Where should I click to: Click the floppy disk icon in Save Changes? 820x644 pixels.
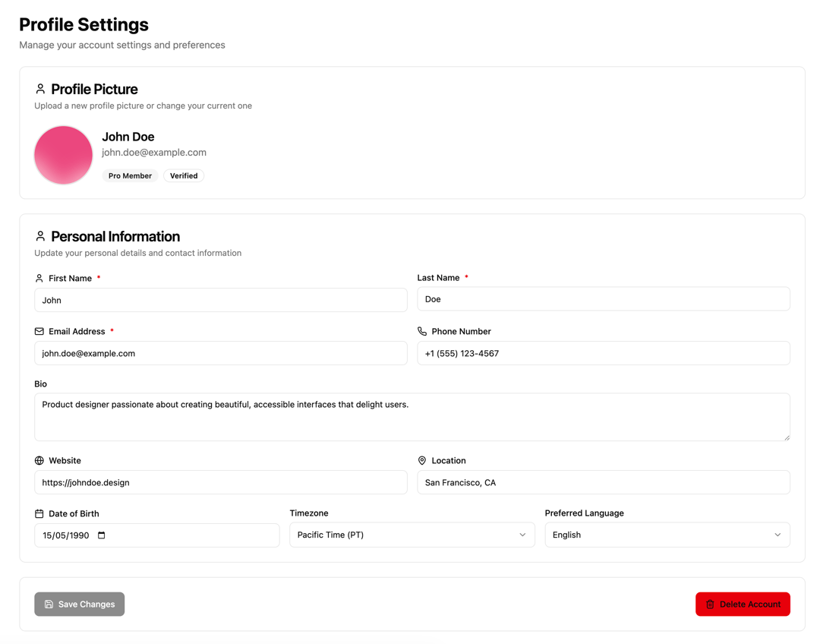pyautogui.click(x=49, y=605)
